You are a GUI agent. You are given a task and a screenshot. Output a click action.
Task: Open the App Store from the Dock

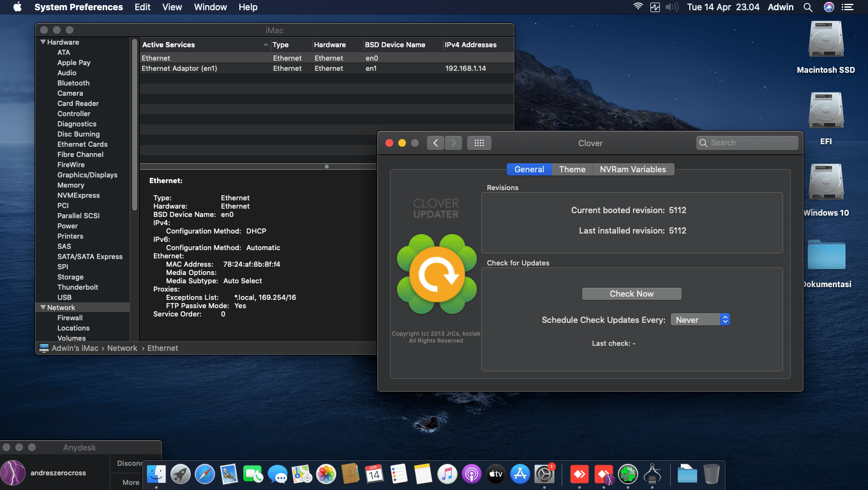coord(520,475)
